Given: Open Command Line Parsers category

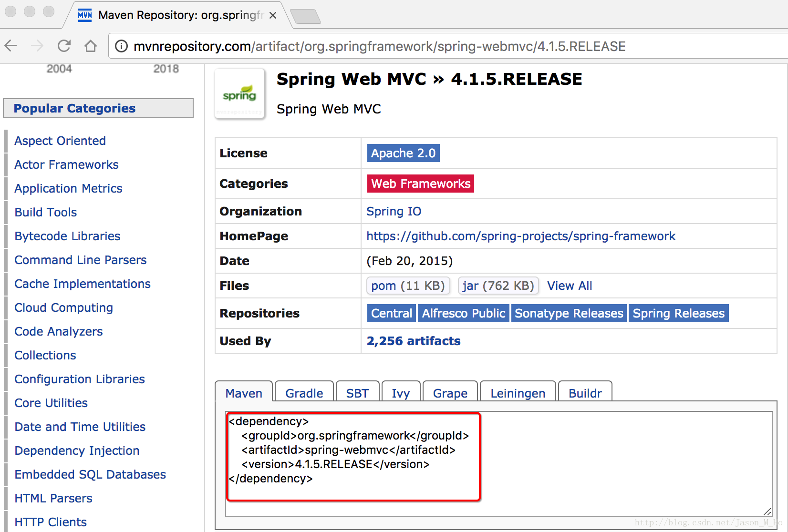Looking at the screenshot, I should tap(81, 260).
